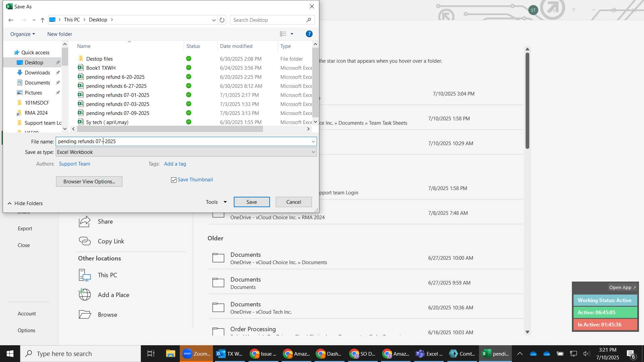Click the file list horizontal scrollbar
Screen dimensions: 644x362
(170, 129)
